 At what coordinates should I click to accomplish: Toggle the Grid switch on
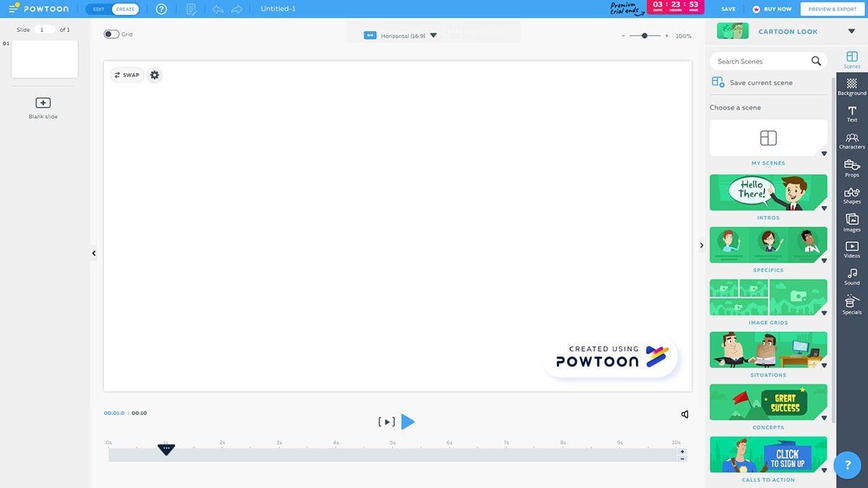click(111, 34)
